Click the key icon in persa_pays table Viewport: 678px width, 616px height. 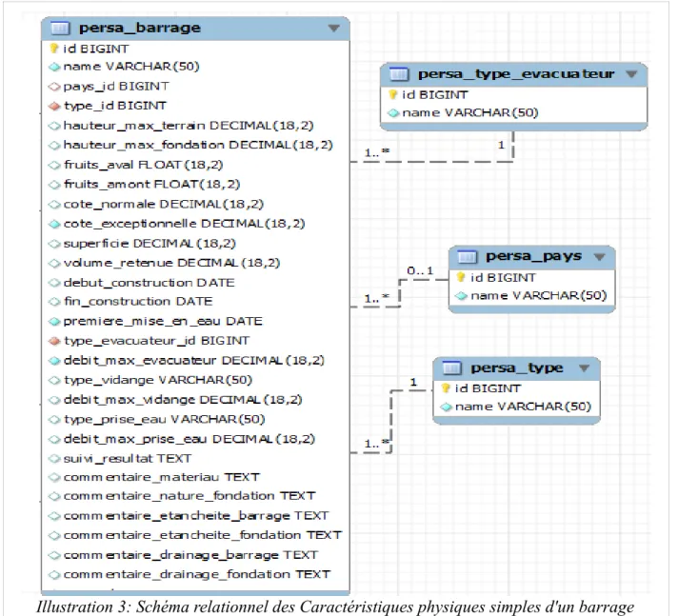click(x=461, y=277)
